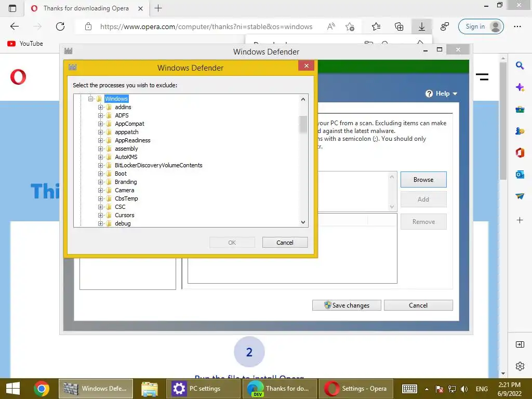This screenshot has height=399, width=532.
Task: Open the Discover sparkle sidebar icon
Action: pos(520,87)
